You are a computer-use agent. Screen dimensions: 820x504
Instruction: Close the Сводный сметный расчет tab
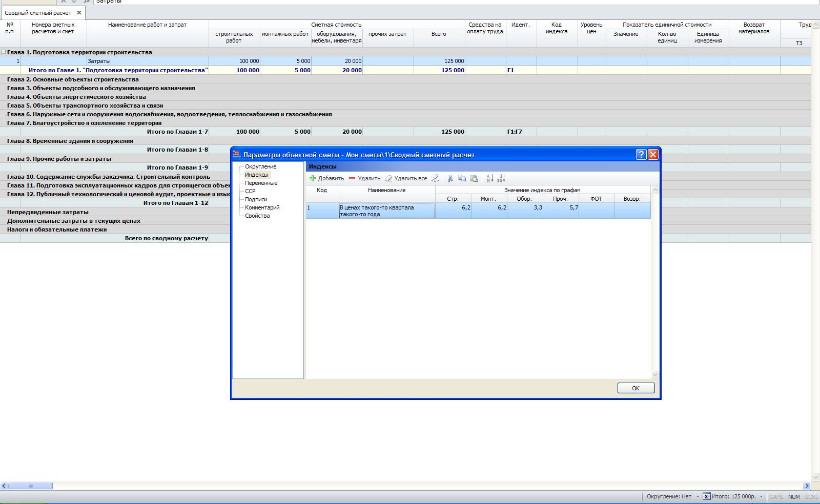(x=79, y=13)
